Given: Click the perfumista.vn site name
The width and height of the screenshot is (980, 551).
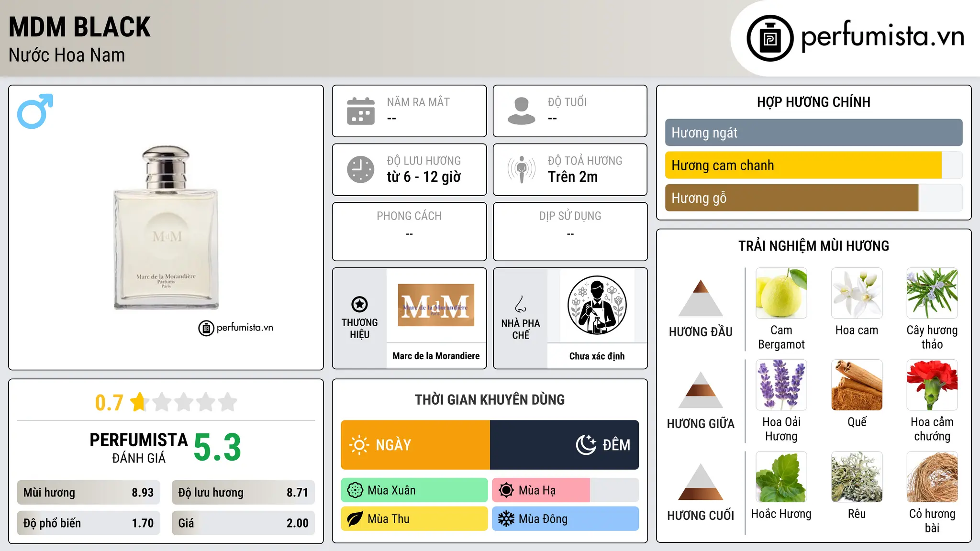Looking at the screenshot, I should coord(883,37).
